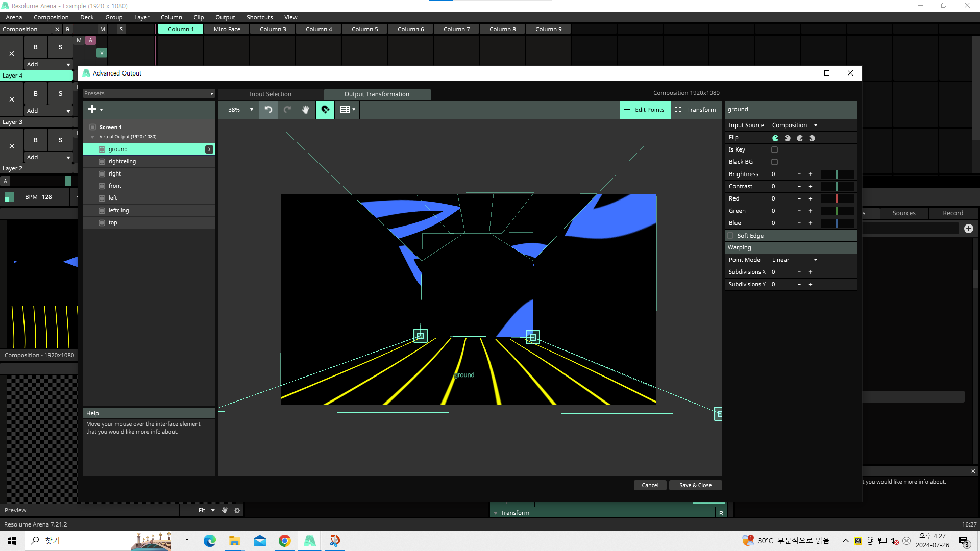Image resolution: width=980 pixels, height=551 pixels.
Task: Open the grid display options
Action: (x=348, y=110)
